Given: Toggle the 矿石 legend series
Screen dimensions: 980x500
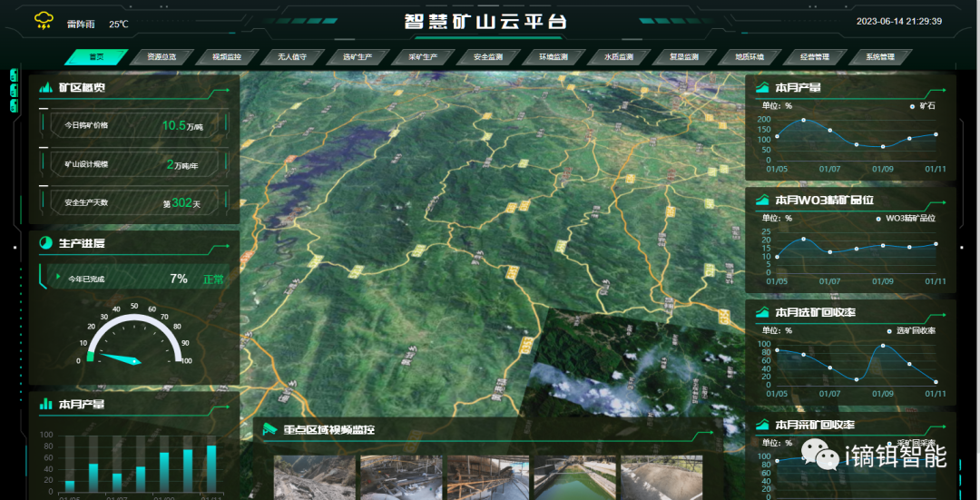Looking at the screenshot, I should pyautogui.click(x=922, y=105).
